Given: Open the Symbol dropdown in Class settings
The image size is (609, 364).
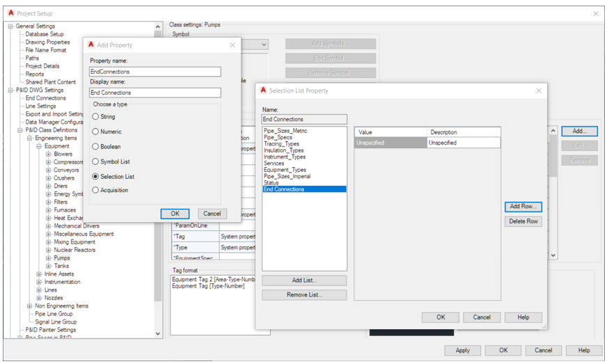Looking at the screenshot, I should click(264, 45).
